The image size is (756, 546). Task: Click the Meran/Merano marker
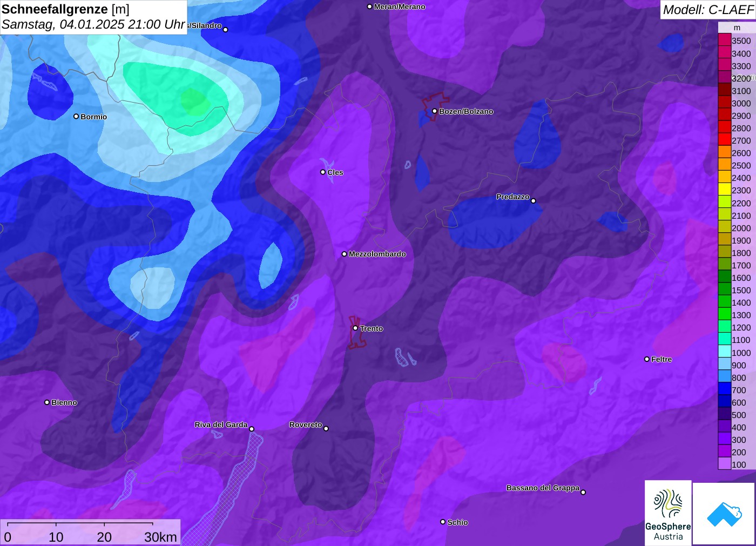(x=370, y=7)
